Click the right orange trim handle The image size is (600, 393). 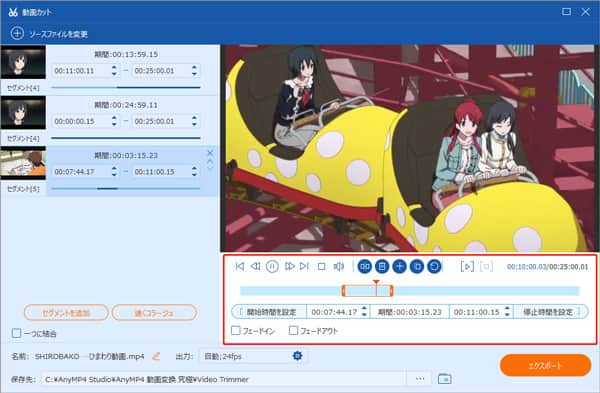click(391, 290)
